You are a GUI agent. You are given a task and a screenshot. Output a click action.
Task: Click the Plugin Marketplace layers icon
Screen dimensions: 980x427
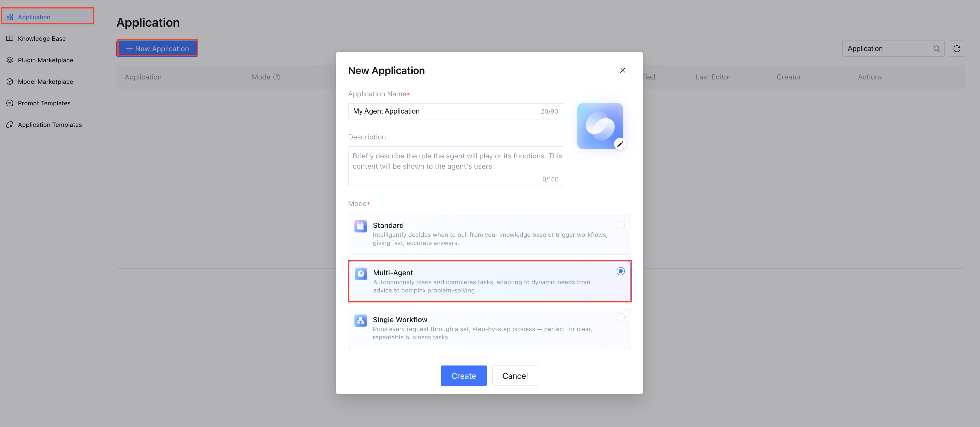click(10, 60)
